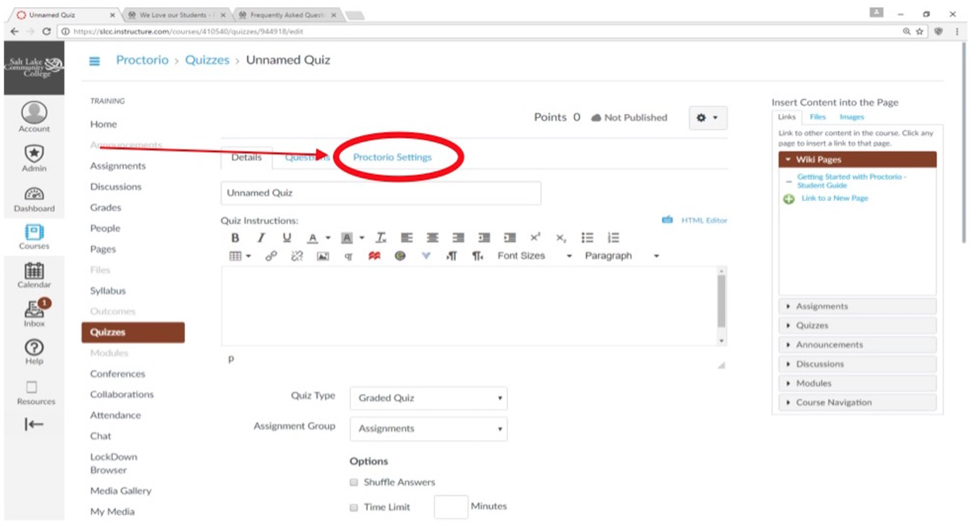This screenshot has width=980, height=530.
Task: Open the HTML Editor link
Action: tap(704, 221)
